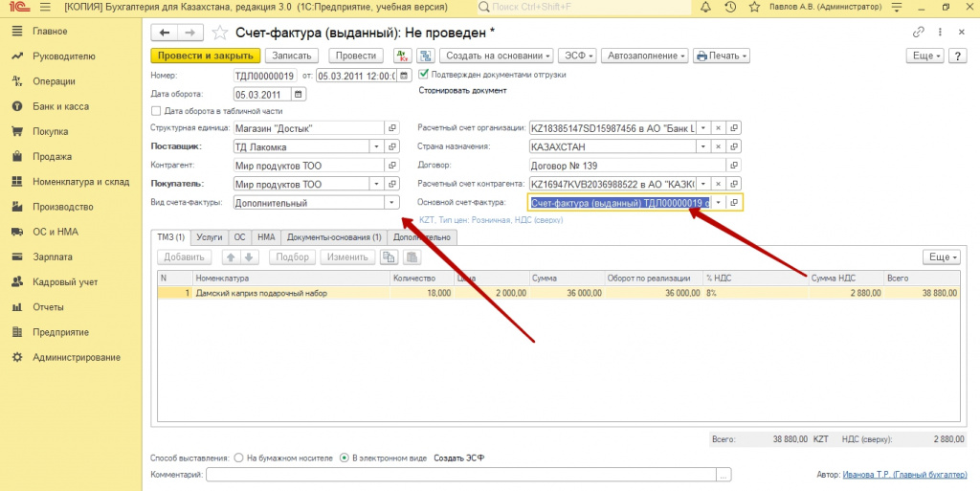This screenshot has width=980, height=491.
Task: Switch to НМА tab
Action: 266,237
